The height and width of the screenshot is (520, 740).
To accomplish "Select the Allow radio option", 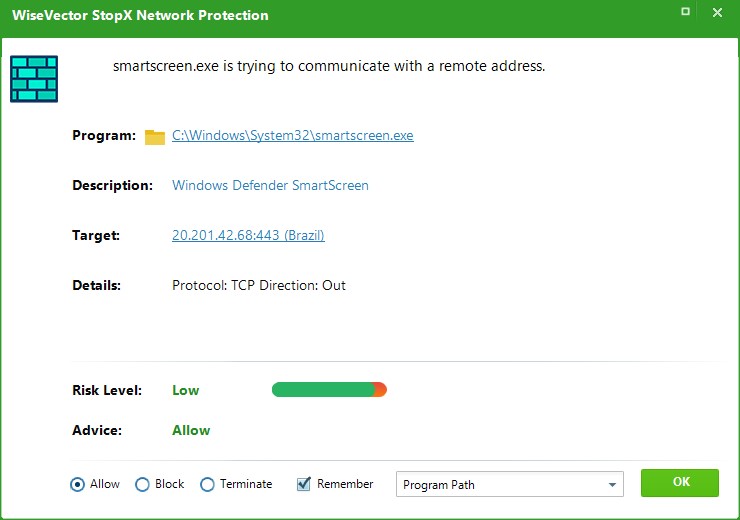I will pyautogui.click(x=78, y=484).
